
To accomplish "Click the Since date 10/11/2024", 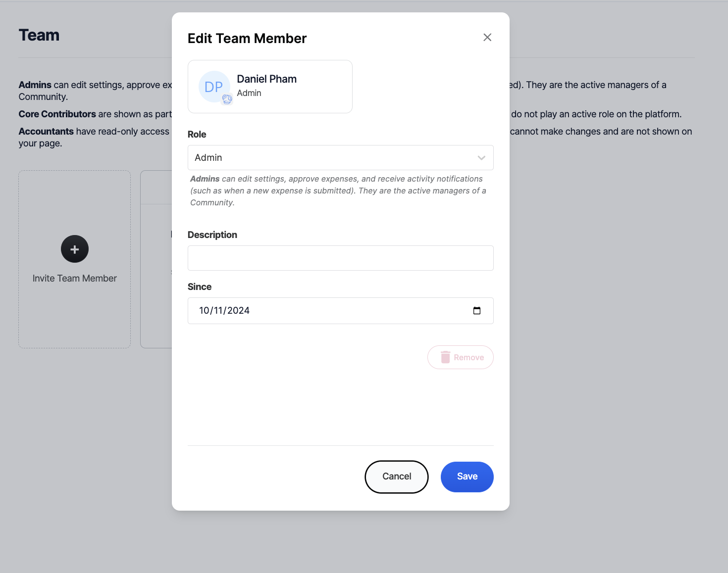I will click(224, 311).
